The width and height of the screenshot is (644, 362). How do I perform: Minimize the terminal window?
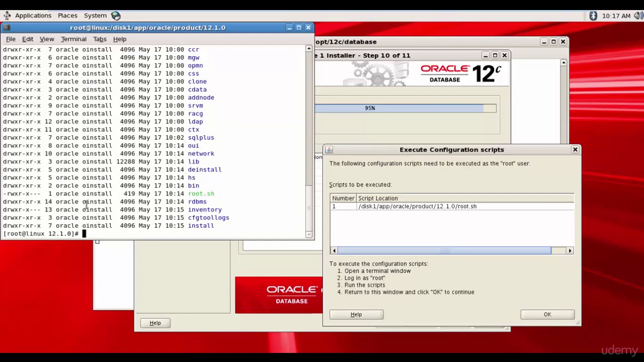[289, 28]
